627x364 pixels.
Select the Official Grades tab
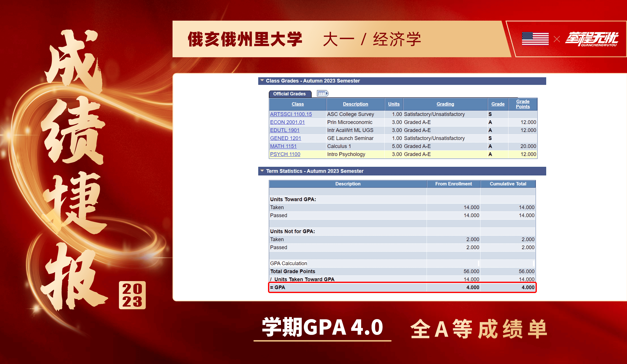coord(289,94)
